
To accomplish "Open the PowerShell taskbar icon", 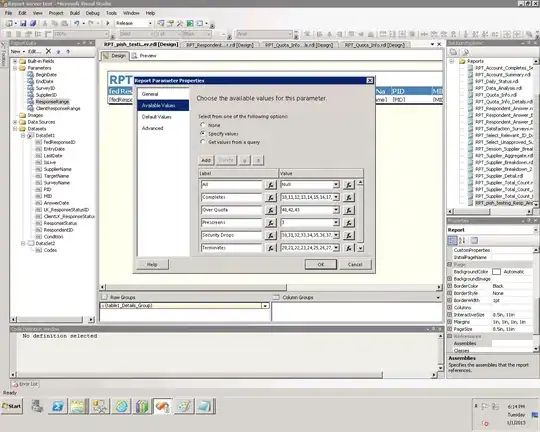I will coord(58,407).
